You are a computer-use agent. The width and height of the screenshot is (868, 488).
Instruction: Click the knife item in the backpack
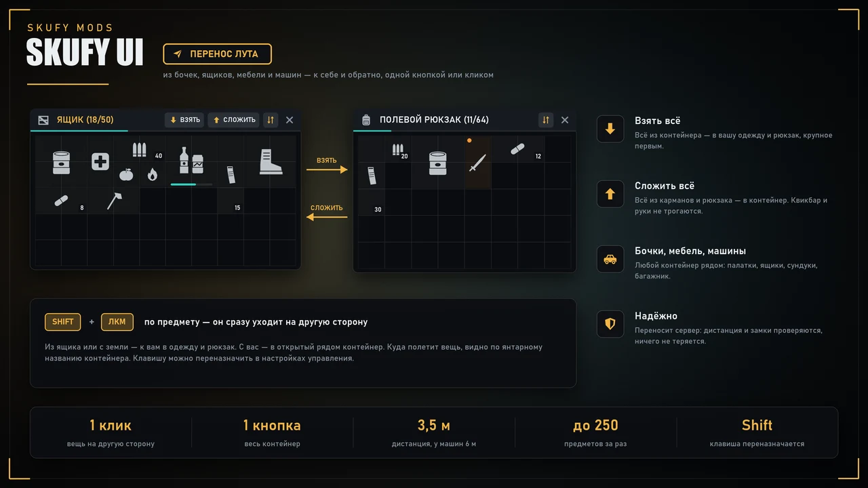478,163
